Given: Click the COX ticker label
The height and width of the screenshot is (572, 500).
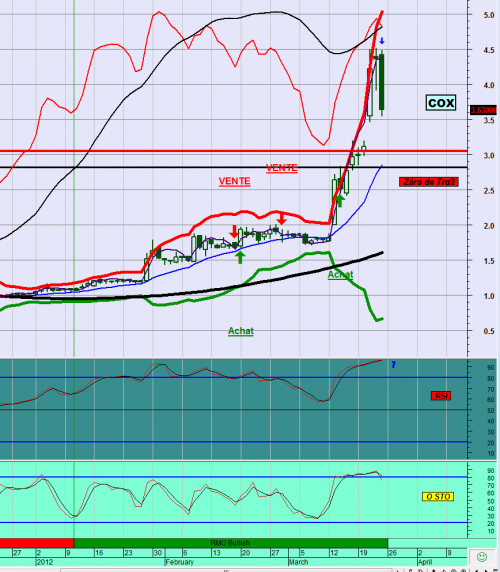Looking at the screenshot, I should click(441, 103).
